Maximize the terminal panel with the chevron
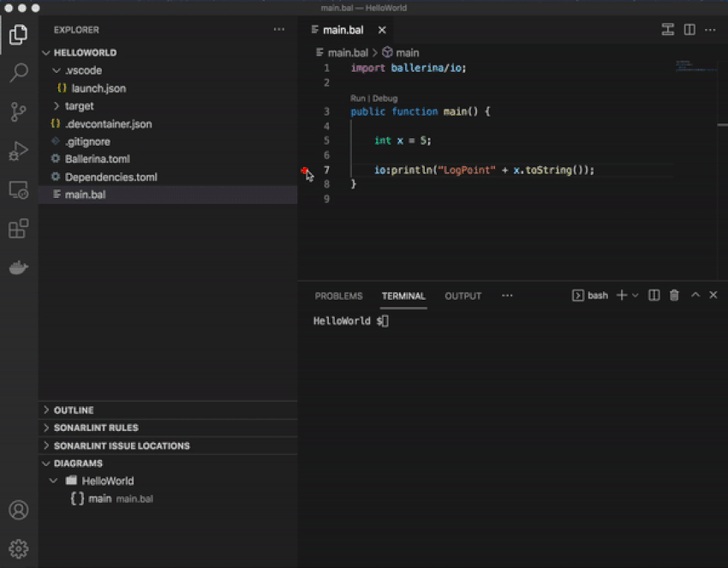This screenshot has width=728, height=568. coord(695,295)
